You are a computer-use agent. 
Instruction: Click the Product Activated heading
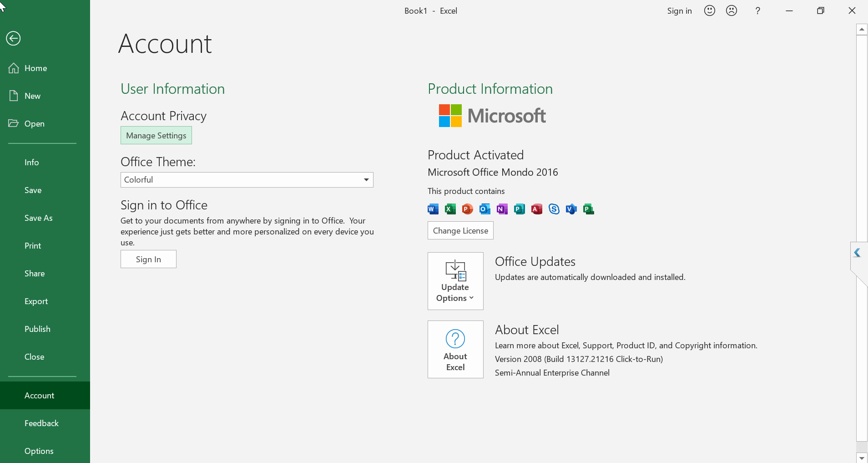pyautogui.click(x=475, y=155)
